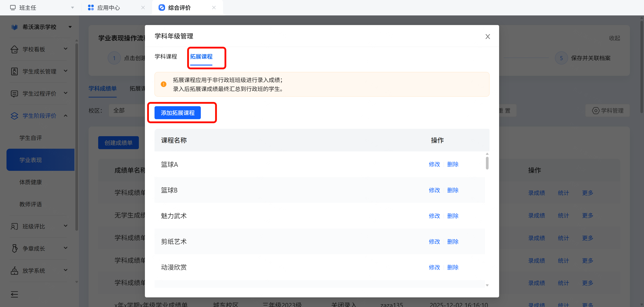Click the 放学系统 sidebar icon
Viewport: 644px width, 307px height.
(14, 271)
